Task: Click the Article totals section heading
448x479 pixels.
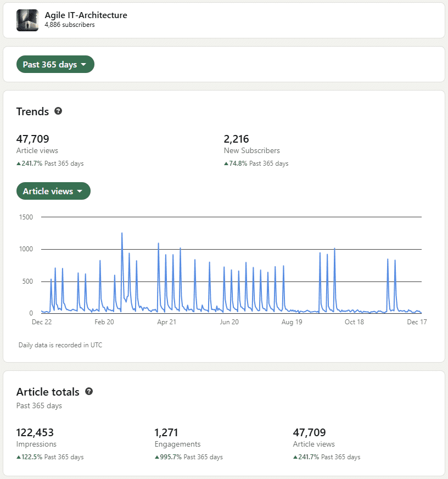Action: [x=48, y=392]
